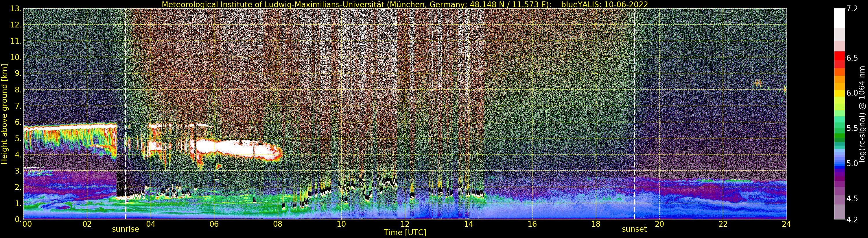Click the "Time [UTC]" axis label
The height and width of the screenshot is (238, 868).
(x=405, y=233)
